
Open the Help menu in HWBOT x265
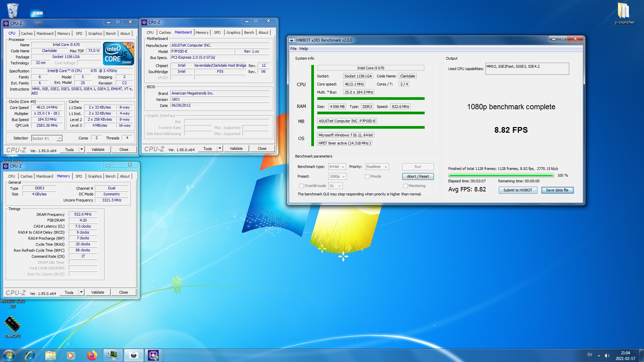[304, 49]
